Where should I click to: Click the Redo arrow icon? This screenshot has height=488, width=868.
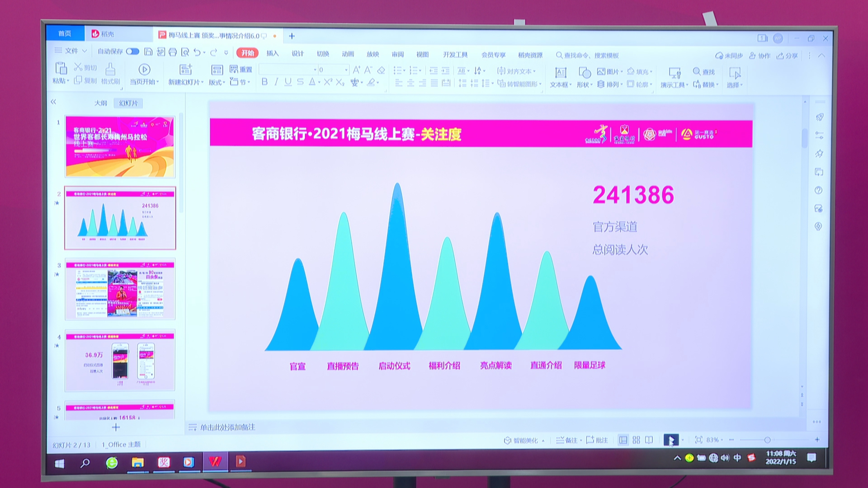[x=213, y=52]
